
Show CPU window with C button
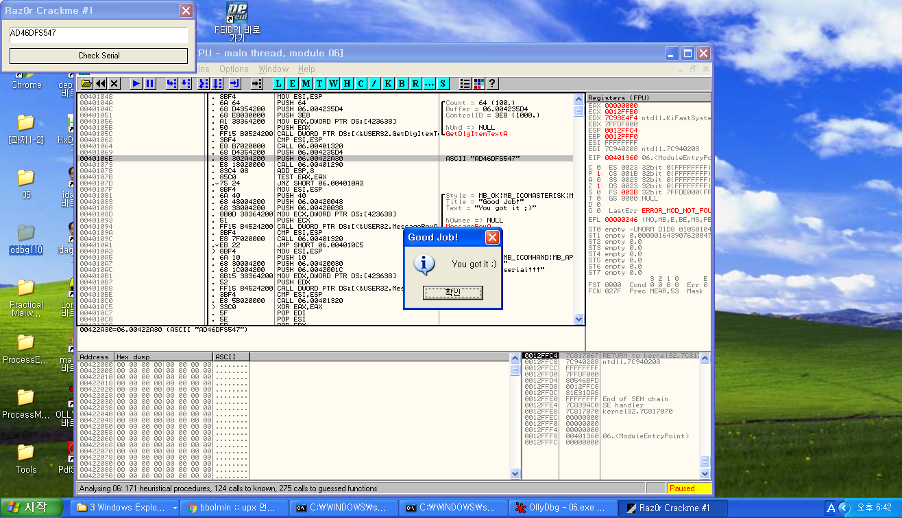[x=361, y=84]
